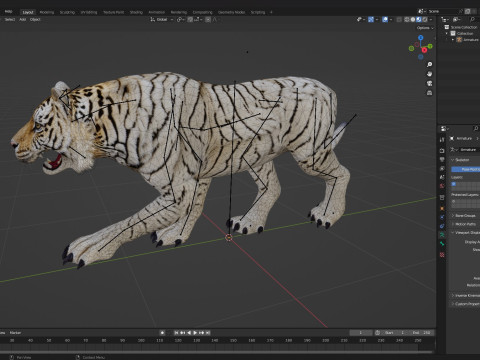Image resolution: width=480 pixels, height=360 pixels.
Task: Click the Pose Position button
Action: pyautogui.click(x=466, y=169)
